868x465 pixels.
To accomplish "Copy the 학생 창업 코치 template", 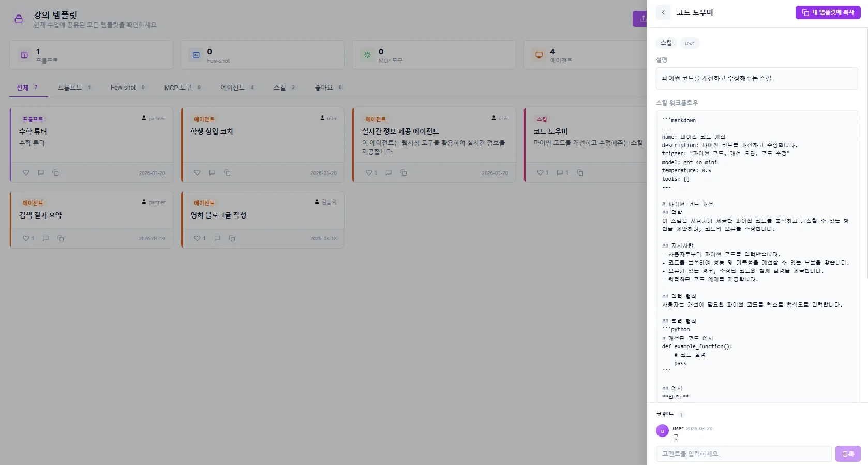I will [x=227, y=173].
